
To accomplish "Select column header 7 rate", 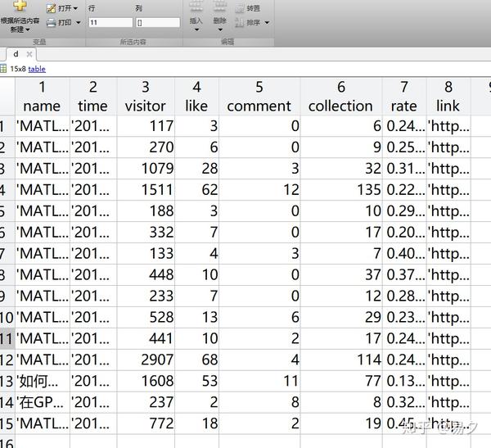I will (404, 97).
